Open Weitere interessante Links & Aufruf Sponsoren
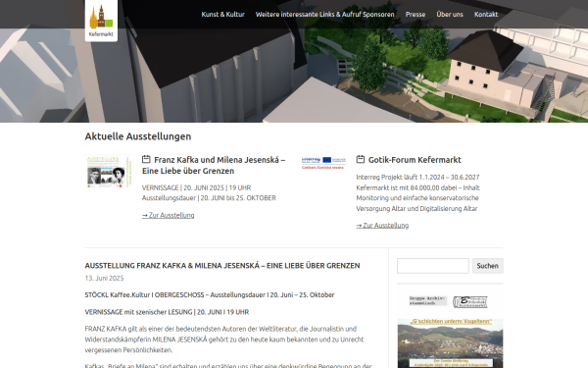 point(324,15)
